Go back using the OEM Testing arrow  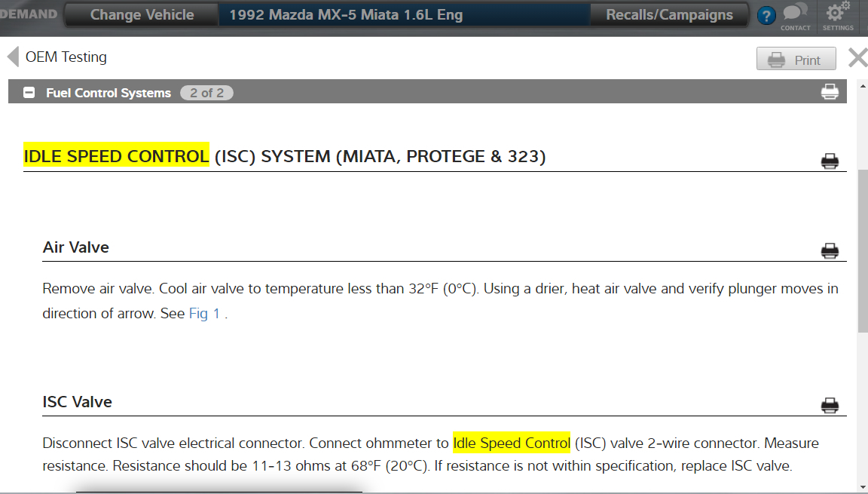[13, 57]
